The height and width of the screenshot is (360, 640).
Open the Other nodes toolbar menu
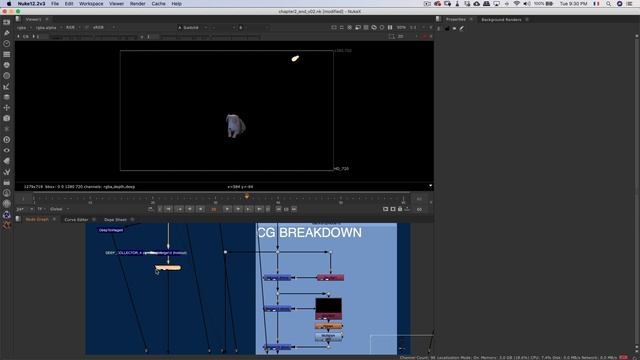tap(7, 182)
